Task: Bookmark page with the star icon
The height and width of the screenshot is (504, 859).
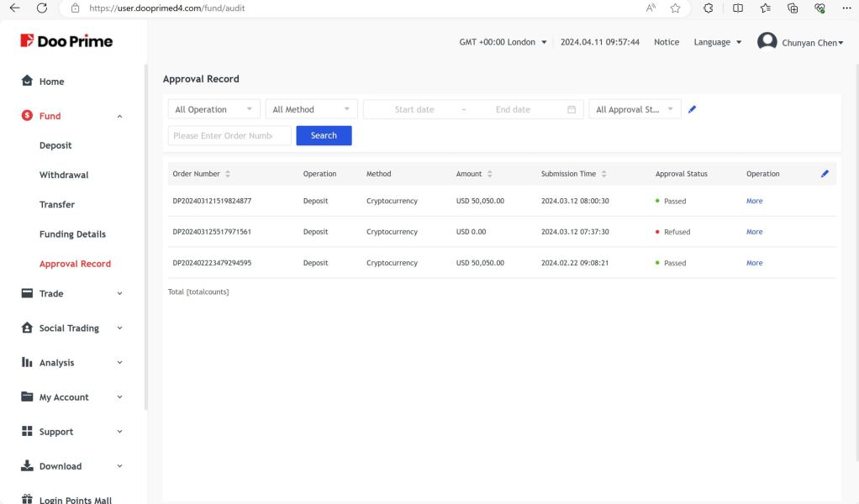Action: (674, 8)
